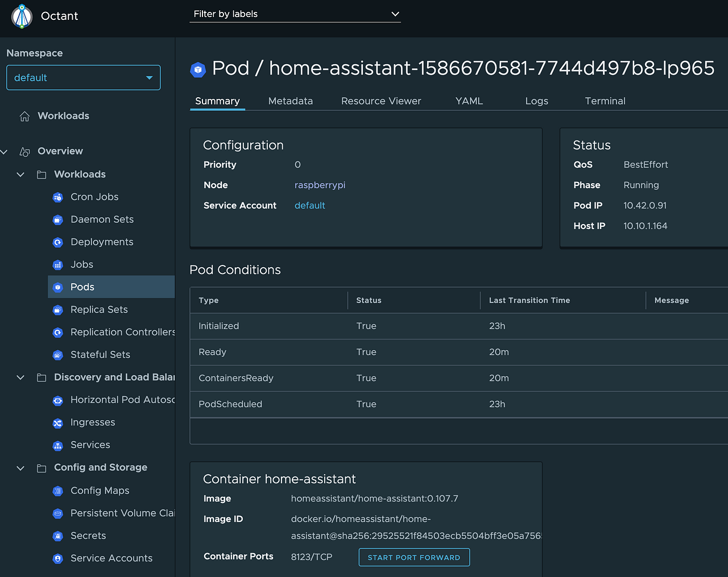Click Start Port Forward for port 8123

414,557
